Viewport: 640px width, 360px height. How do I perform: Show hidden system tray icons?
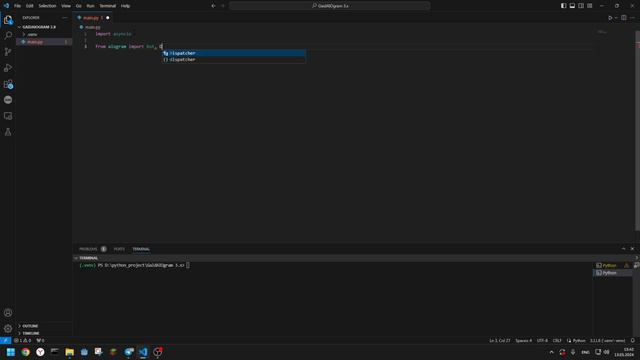coord(551,352)
